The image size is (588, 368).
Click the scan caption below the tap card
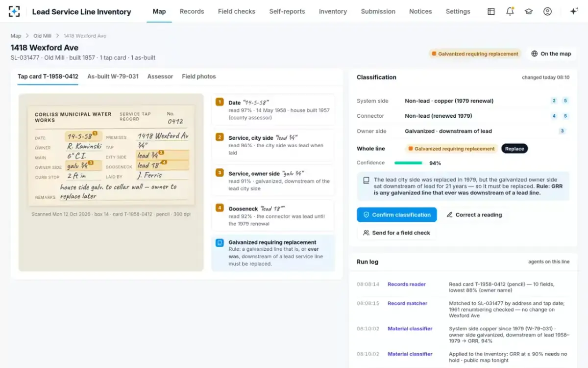111,214
